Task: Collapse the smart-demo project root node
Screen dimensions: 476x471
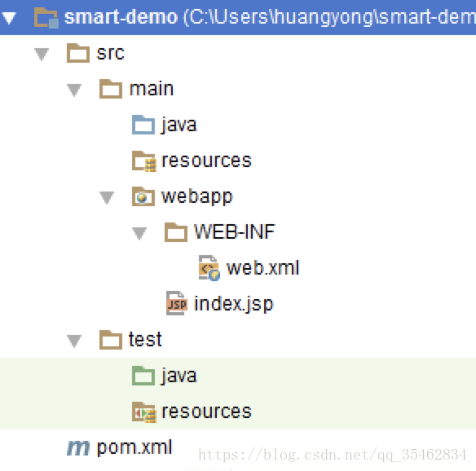Action: point(9,18)
